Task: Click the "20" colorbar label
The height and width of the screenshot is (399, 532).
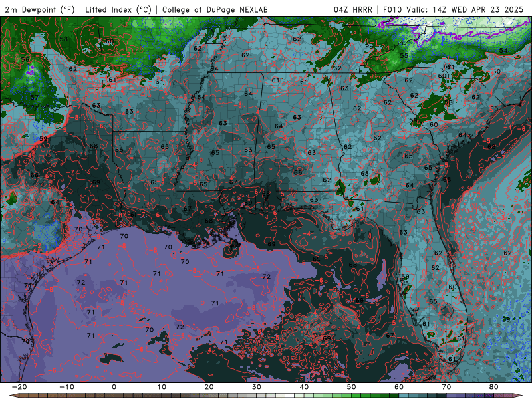Action: [209, 387]
